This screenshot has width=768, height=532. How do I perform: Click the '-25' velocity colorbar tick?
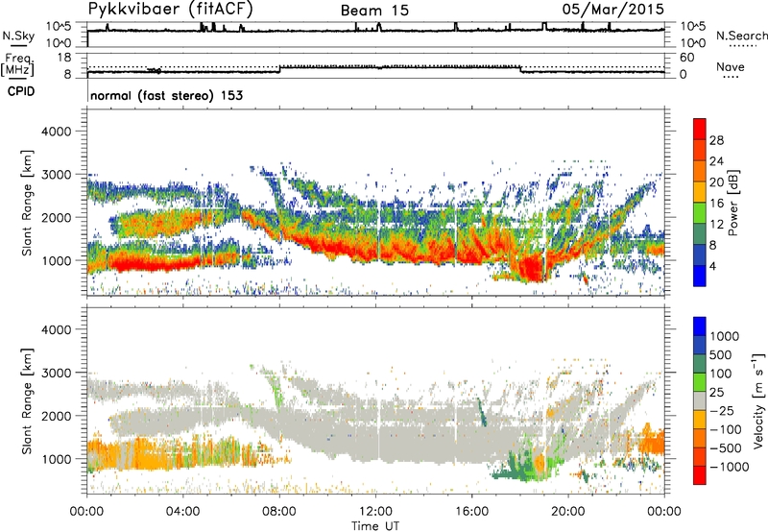point(722,411)
